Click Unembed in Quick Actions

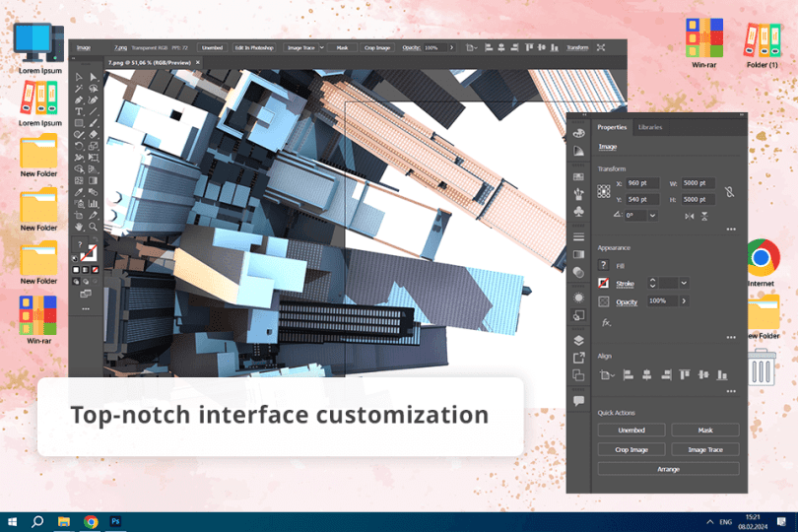click(632, 431)
